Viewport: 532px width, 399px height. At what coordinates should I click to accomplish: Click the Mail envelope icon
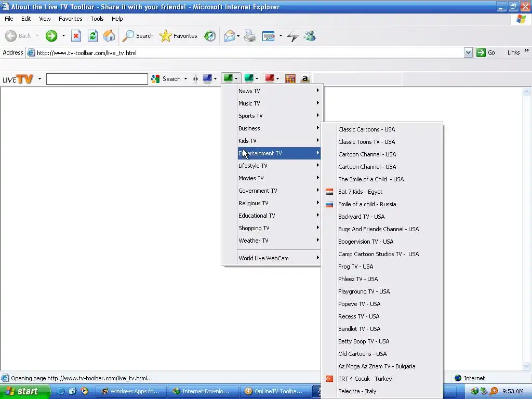(x=230, y=36)
